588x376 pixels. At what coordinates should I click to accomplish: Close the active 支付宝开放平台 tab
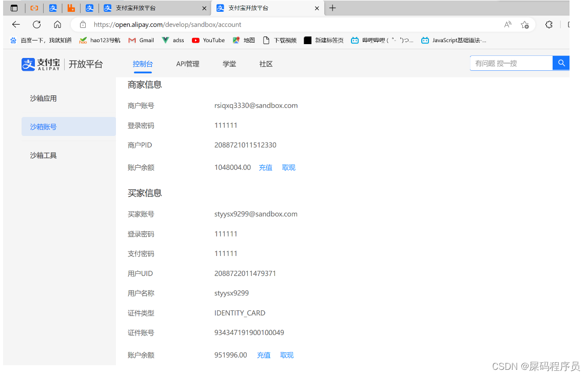tap(317, 8)
